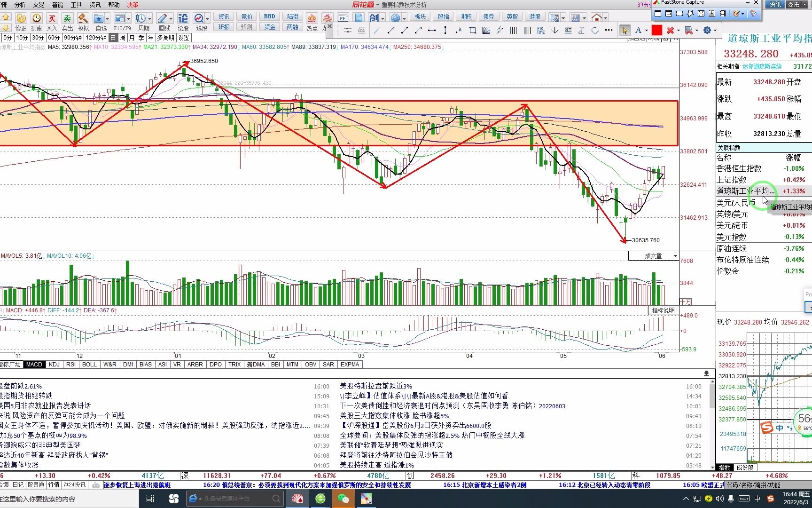
Task: Switch chart to 月 monthly period
Action: 132,38
